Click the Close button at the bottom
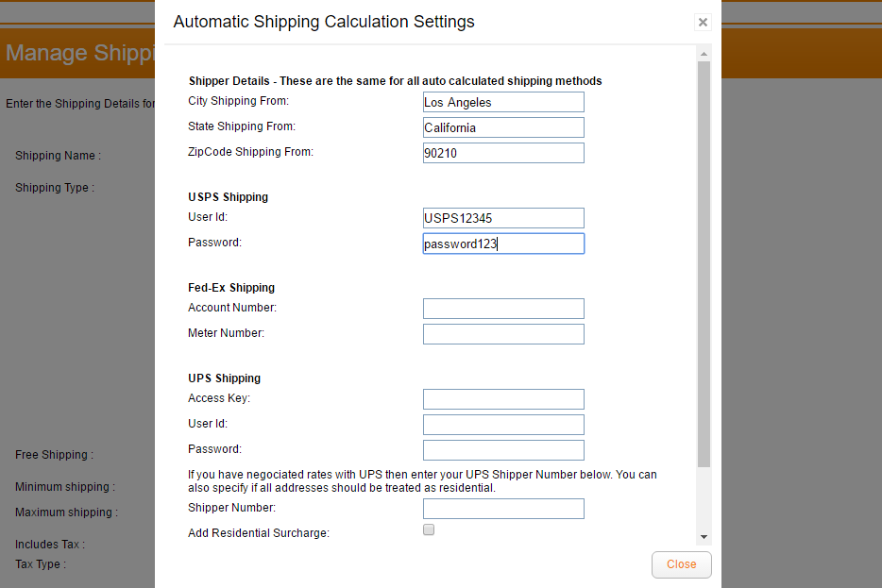This screenshot has width=882, height=588. click(x=681, y=564)
